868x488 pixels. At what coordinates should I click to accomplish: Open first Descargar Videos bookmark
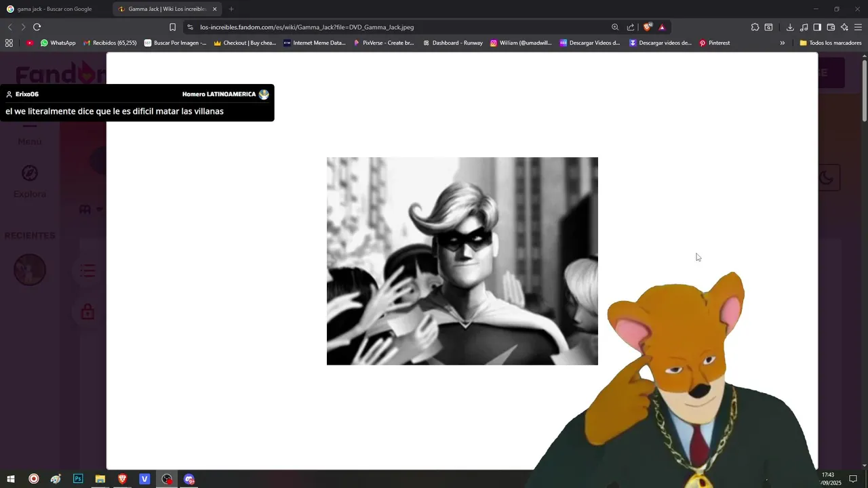tap(590, 43)
